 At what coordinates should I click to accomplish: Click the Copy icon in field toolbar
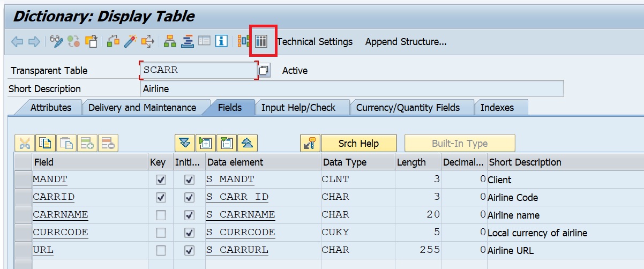click(x=46, y=143)
